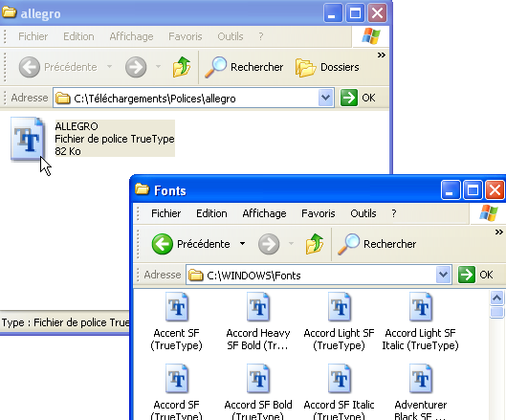Click the Précédente back arrow in Fonts window
Screen dimensions: 506x420
click(x=162, y=244)
